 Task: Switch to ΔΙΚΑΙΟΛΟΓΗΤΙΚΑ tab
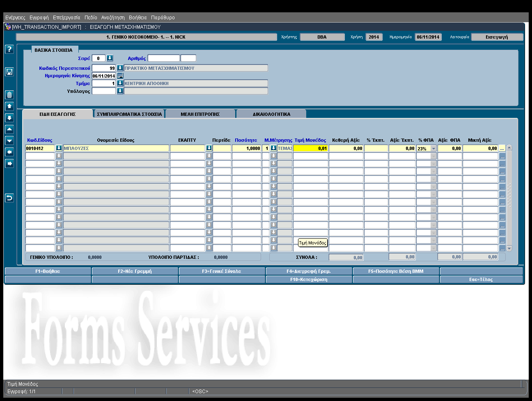pos(271,114)
